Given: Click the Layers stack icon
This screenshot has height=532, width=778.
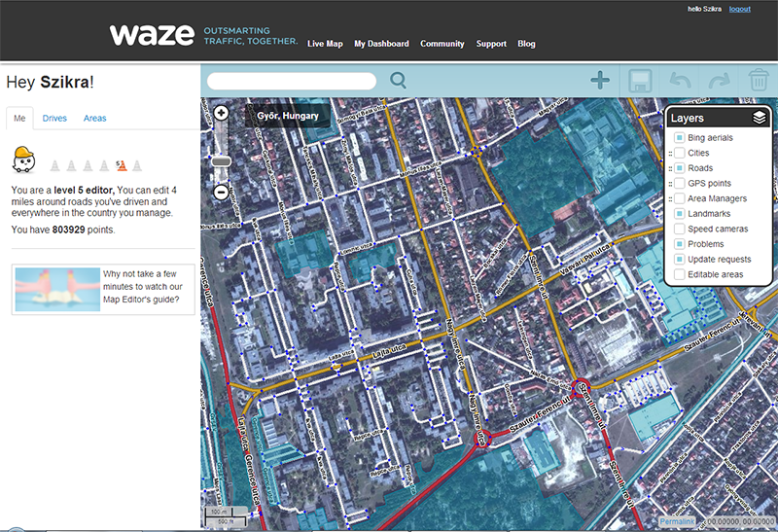Looking at the screenshot, I should 759,118.
